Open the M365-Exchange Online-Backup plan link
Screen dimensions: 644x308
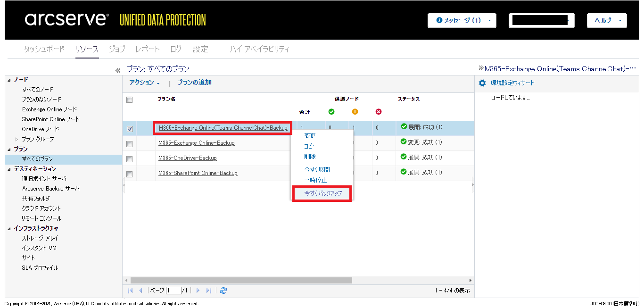click(x=197, y=143)
